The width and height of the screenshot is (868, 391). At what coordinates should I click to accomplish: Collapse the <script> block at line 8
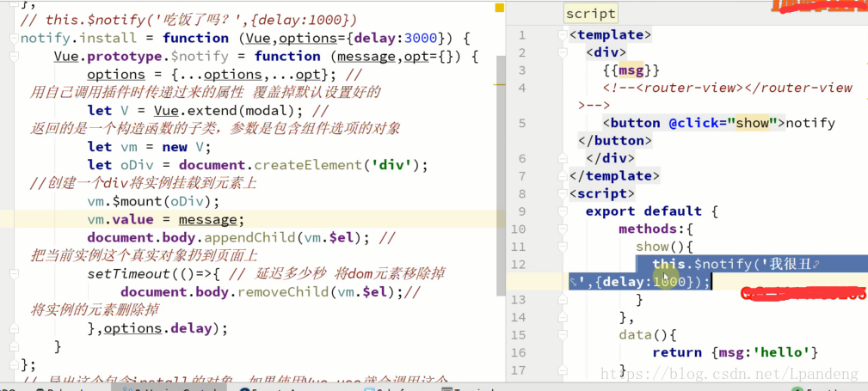[563, 193]
